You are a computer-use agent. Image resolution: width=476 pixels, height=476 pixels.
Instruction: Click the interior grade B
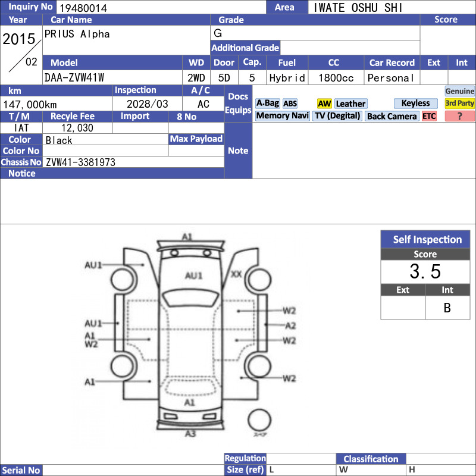(447, 308)
